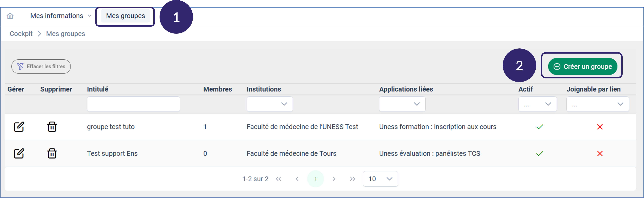Click Effacer les filtres button
This screenshot has width=644, height=198.
[x=41, y=66]
